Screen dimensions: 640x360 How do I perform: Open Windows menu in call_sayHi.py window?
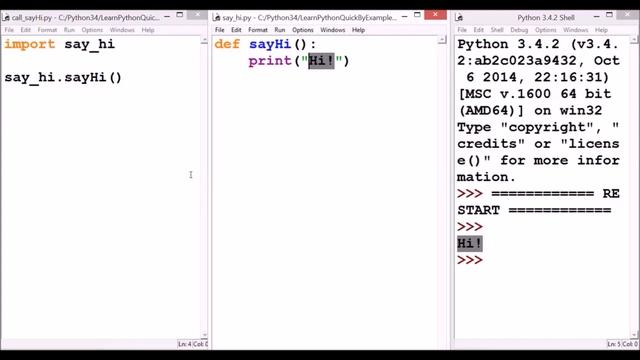(x=122, y=30)
